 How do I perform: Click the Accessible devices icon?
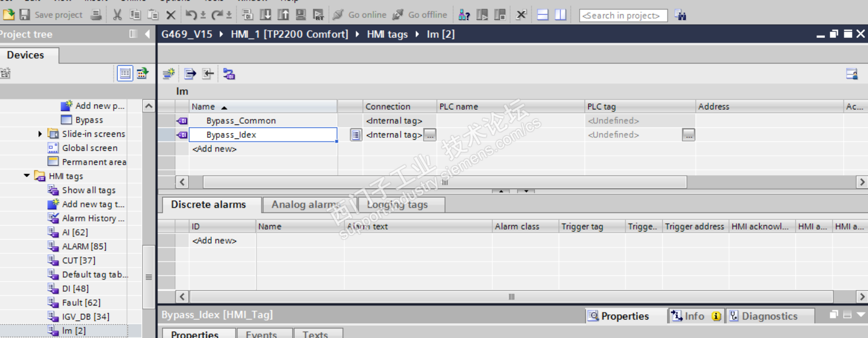click(x=464, y=15)
